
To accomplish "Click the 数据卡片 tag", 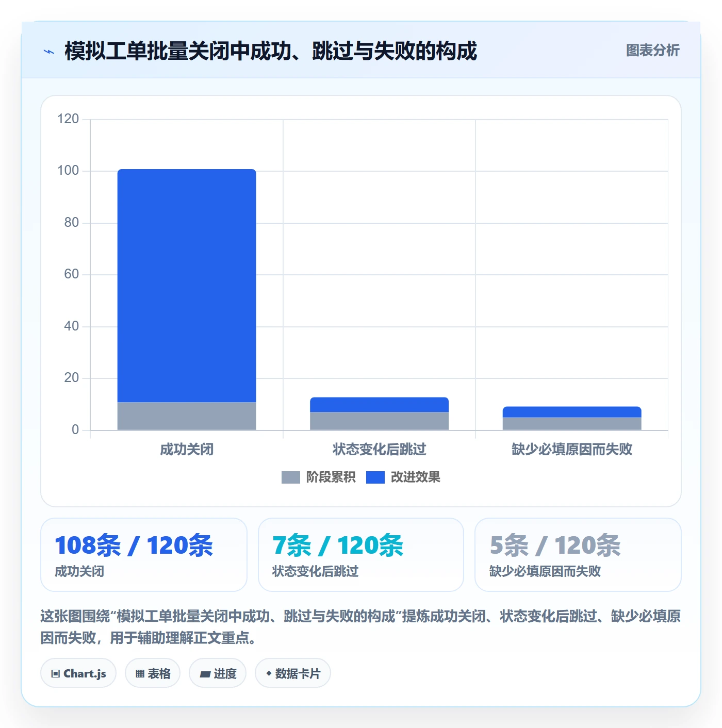I will coord(293,673).
